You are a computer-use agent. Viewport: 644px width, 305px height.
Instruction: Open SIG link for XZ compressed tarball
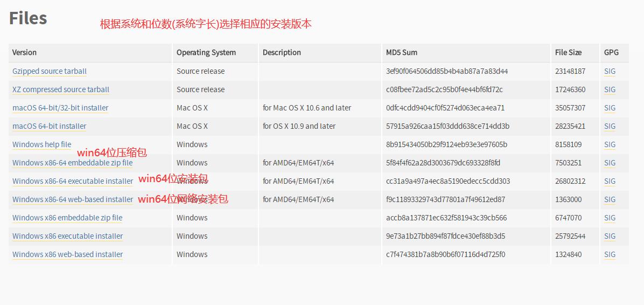pyautogui.click(x=610, y=89)
